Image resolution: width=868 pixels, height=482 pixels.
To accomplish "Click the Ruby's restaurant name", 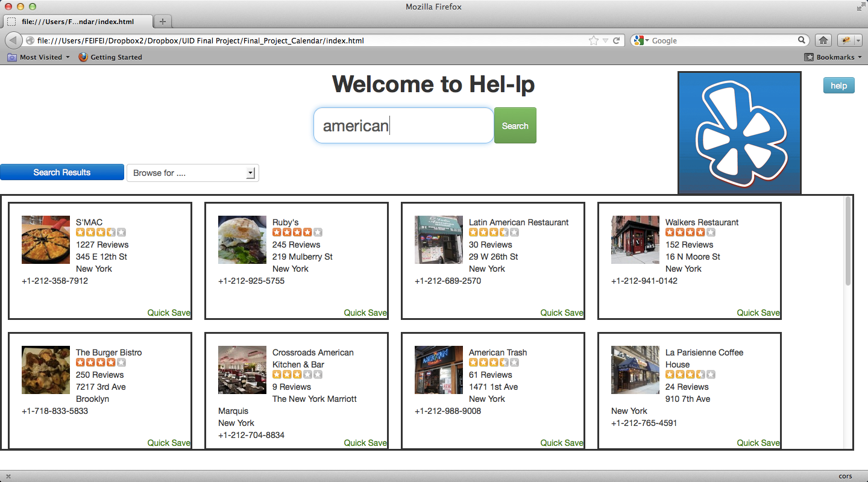I will click(x=286, y=222).
